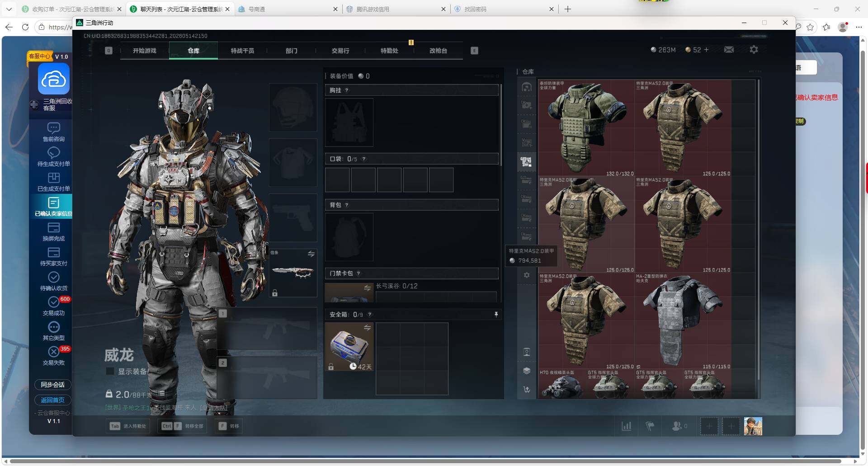Show help for 背包 section
Viewport: 868px width, 466px height.
347,205
